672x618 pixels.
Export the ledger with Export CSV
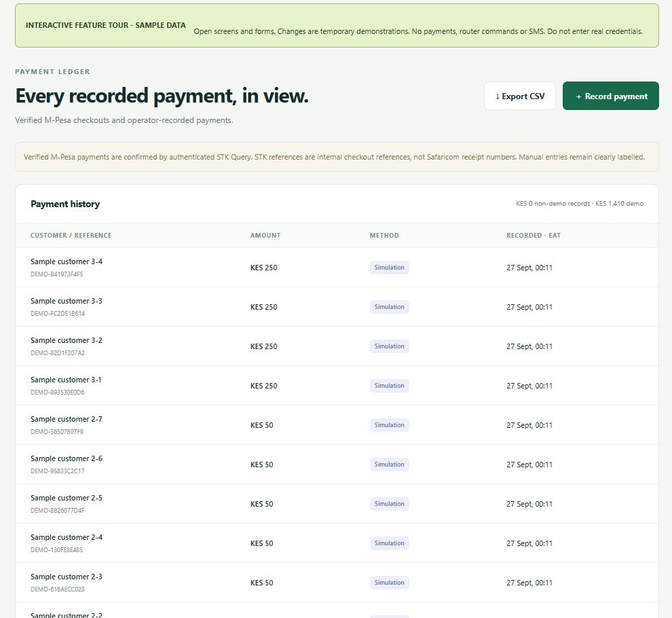519,96
